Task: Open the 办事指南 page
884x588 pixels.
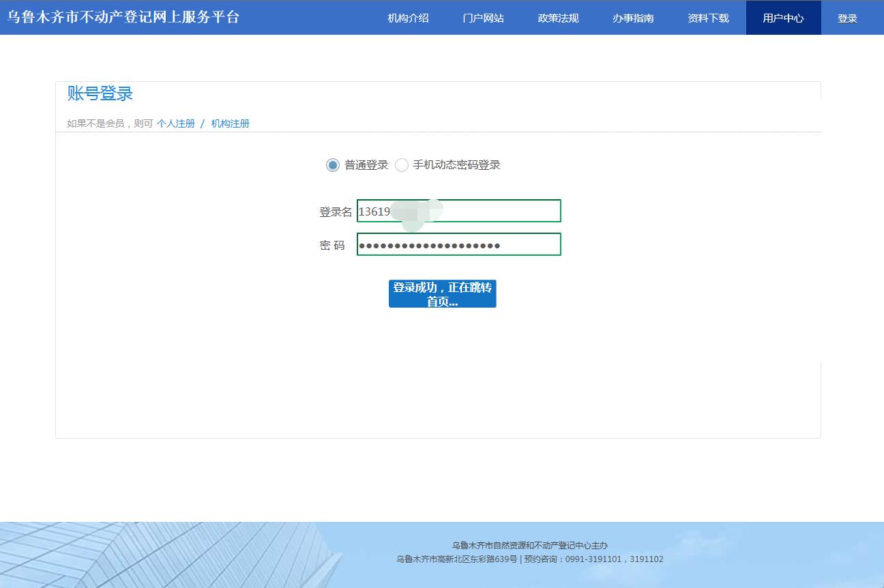Action: [x=632, y=18]
